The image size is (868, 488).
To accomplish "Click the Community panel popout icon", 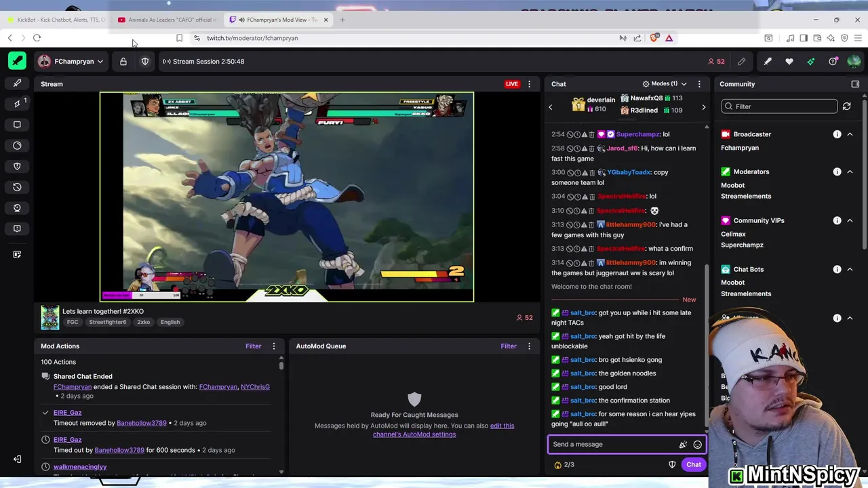I will (x=855, y=84).
